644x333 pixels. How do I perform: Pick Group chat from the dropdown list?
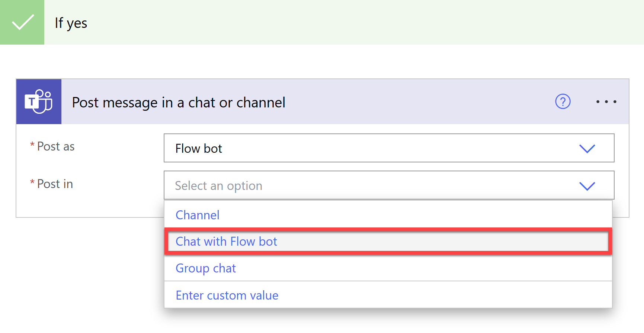coord(388,268)
